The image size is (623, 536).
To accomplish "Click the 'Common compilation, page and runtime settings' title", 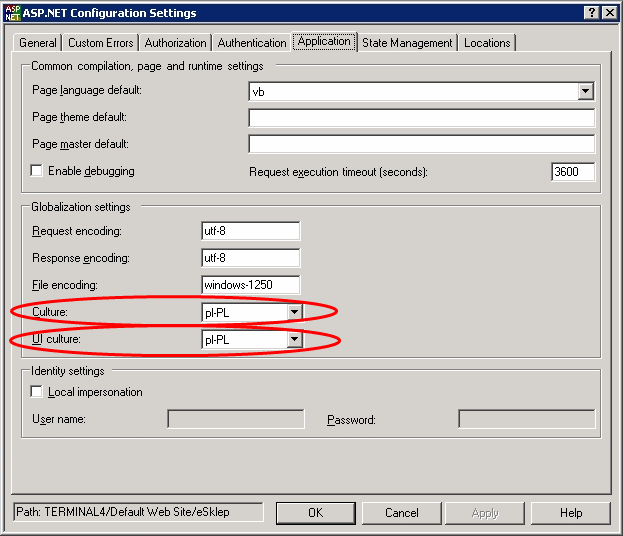I will [x=147, y=66].
